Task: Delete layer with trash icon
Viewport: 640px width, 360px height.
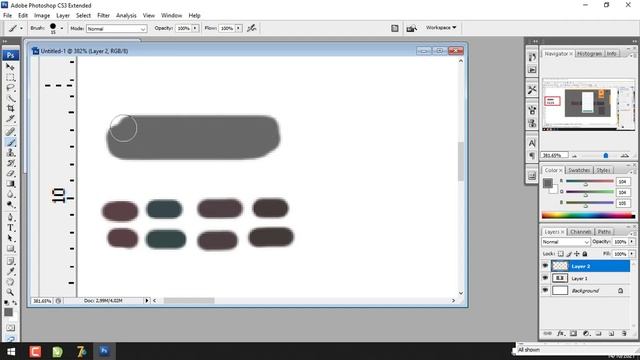Action: (624, 333)
